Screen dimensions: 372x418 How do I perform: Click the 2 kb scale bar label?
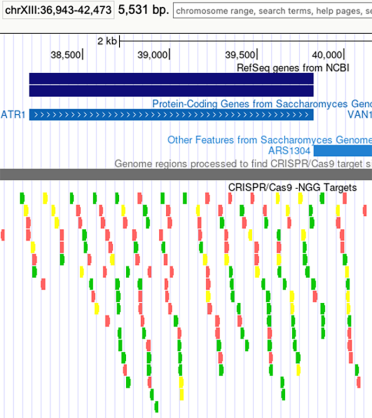coord(107,41)
